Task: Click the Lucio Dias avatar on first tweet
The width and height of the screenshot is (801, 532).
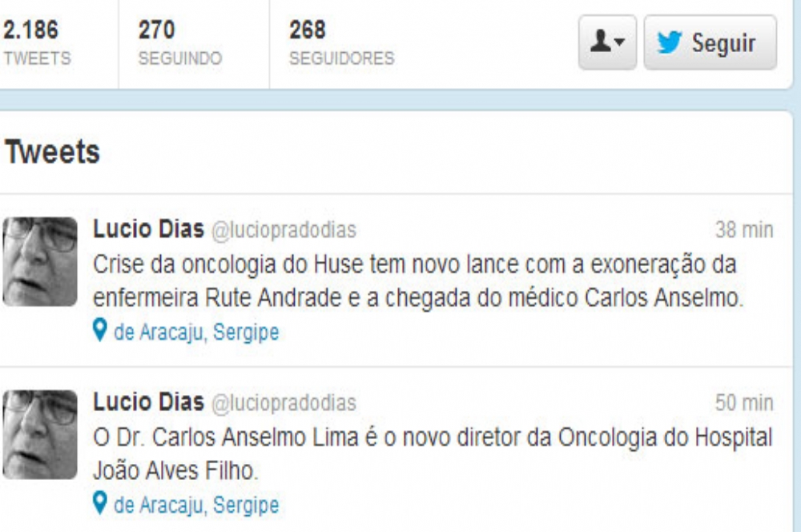Action: point(40,262)
